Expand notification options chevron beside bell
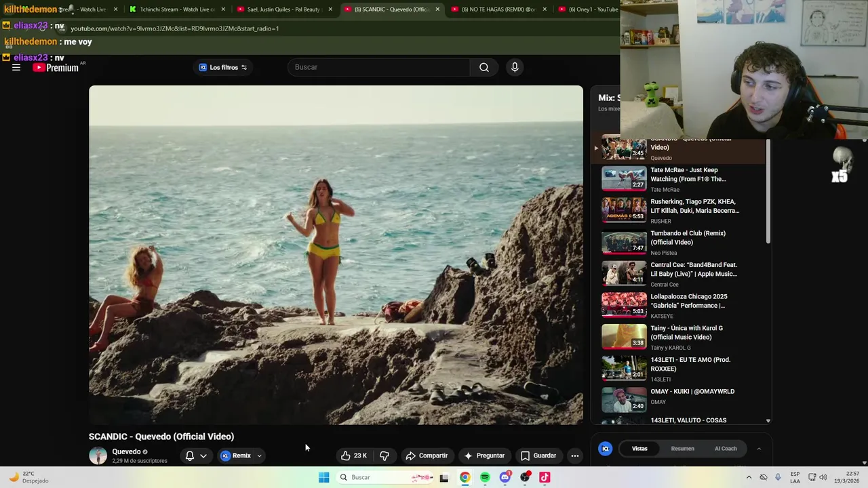Screen dimensions: 868x488 [x=203, y=455]
